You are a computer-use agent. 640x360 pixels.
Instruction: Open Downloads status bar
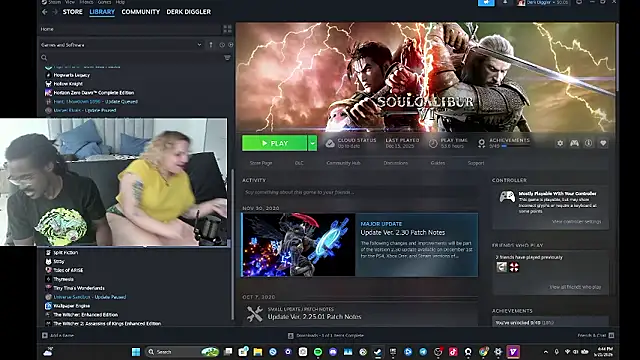(x=326, y=336)
